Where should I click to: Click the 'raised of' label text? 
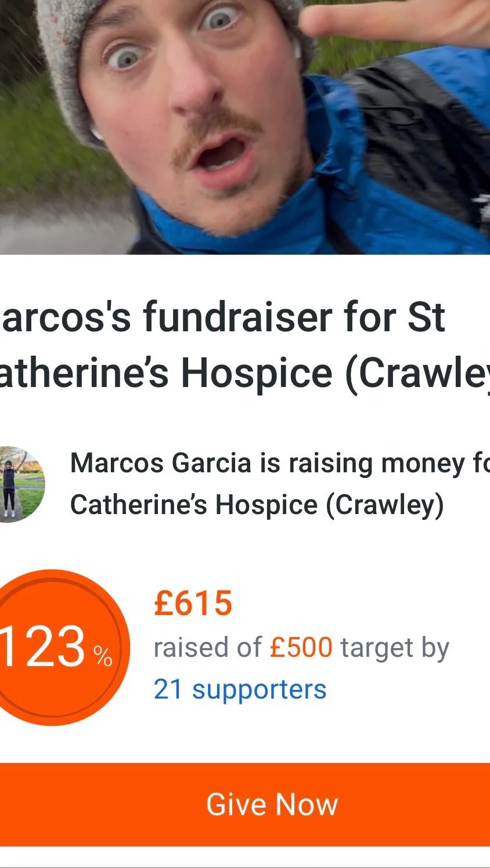point(207,648)
